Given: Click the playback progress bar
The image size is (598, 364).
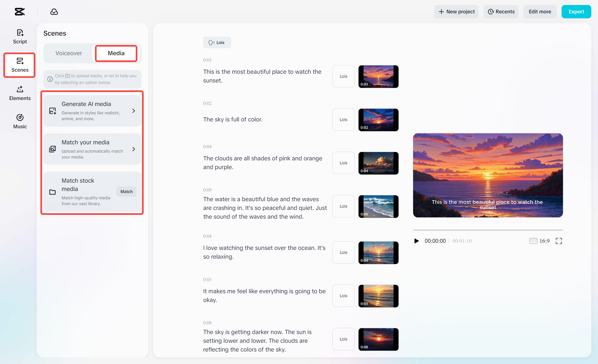Looking at the screenshot, I should tap(488, 230).
